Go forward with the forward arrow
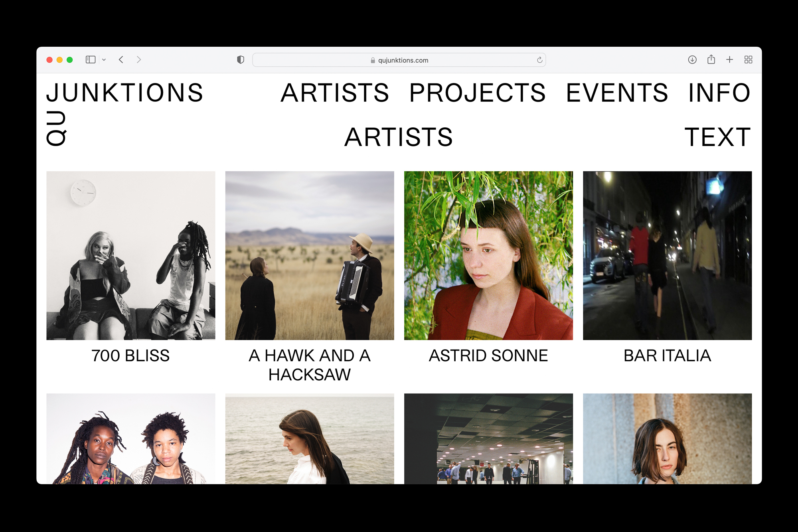This screenshot has width=798, height=532. [x=138, y=60]
